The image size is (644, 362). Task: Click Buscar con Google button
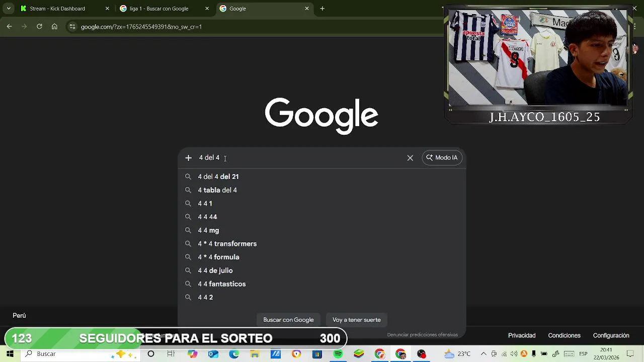click(x=288, y=320)
